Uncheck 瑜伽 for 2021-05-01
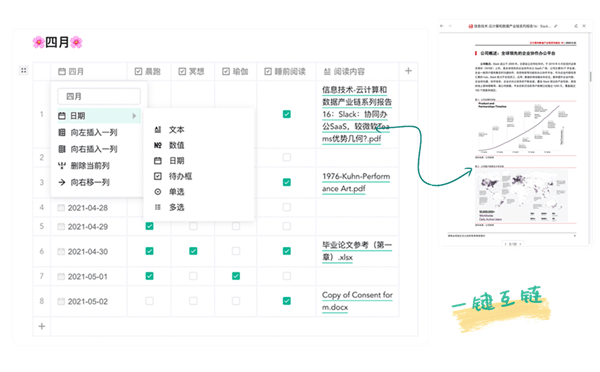The width and height of the screenshot is (600, 372). 236,276
